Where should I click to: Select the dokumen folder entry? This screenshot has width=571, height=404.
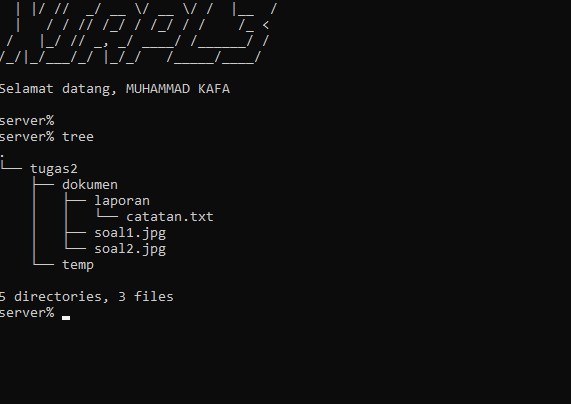click(x=90, y=185)
